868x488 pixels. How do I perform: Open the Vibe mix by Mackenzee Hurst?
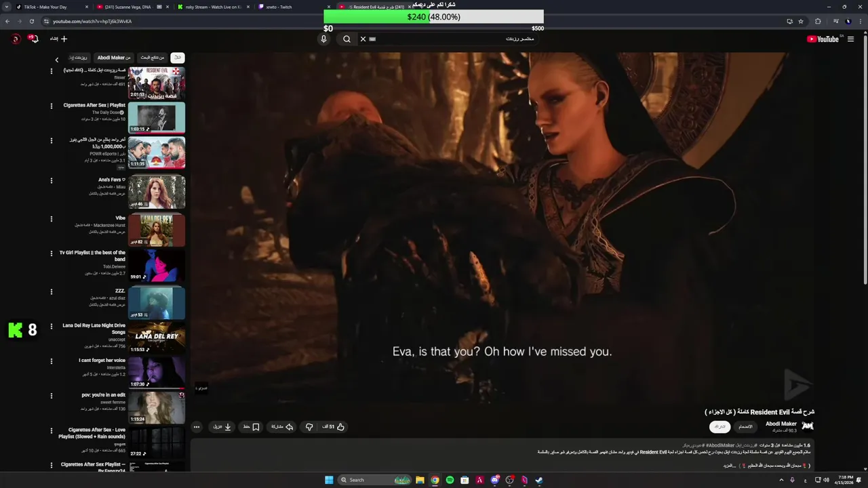(x=157, y=230)
